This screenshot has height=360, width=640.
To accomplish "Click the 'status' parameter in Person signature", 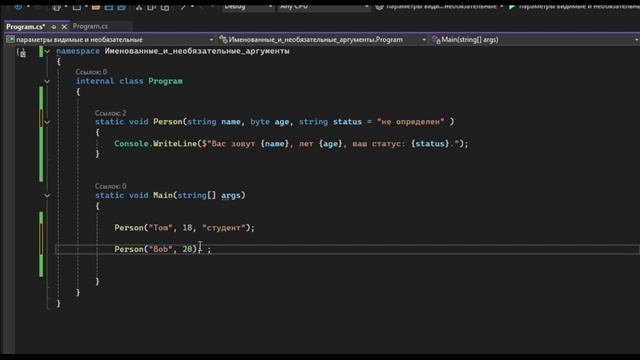I will 347,122.
